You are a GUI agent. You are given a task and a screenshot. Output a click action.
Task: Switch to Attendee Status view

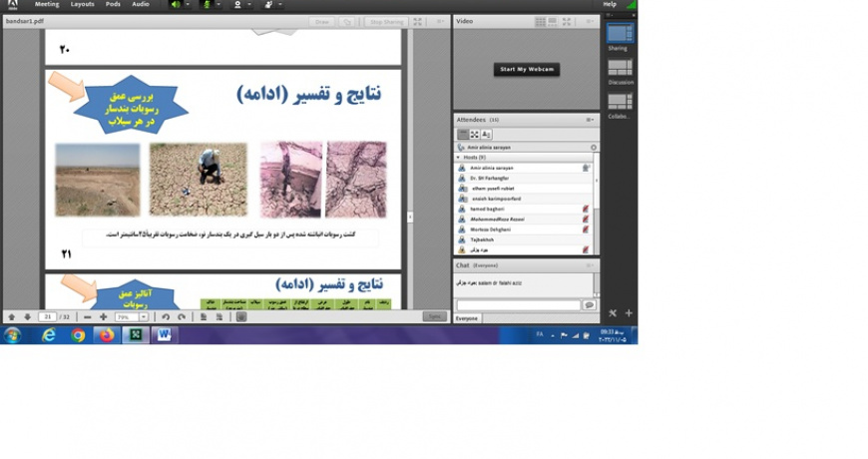(x=486, y=134)
